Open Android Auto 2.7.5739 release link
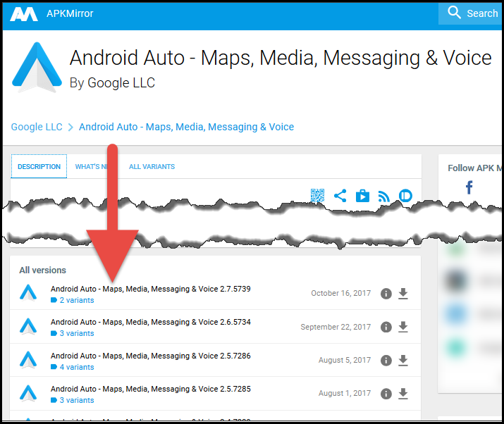Image resolution: width=504 pixels, height=424 pixels. click(150, 289)
